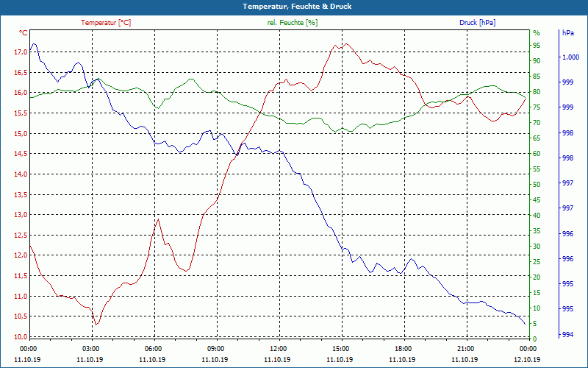
Task: Click the green '10' humidity axis value
Action: pyautogui.click(x=537, y=308)
